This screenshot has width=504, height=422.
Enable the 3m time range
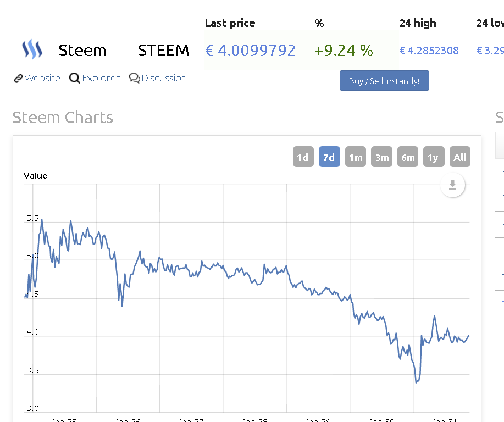tap(381, 157)
